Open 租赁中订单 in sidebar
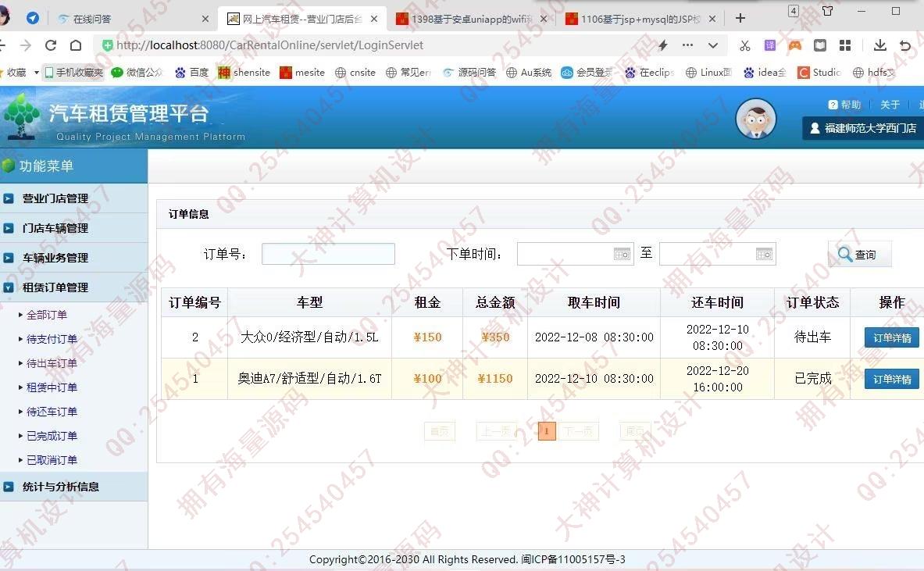The height and width of the screenshot is (571, 924). [x=52, y=387]
